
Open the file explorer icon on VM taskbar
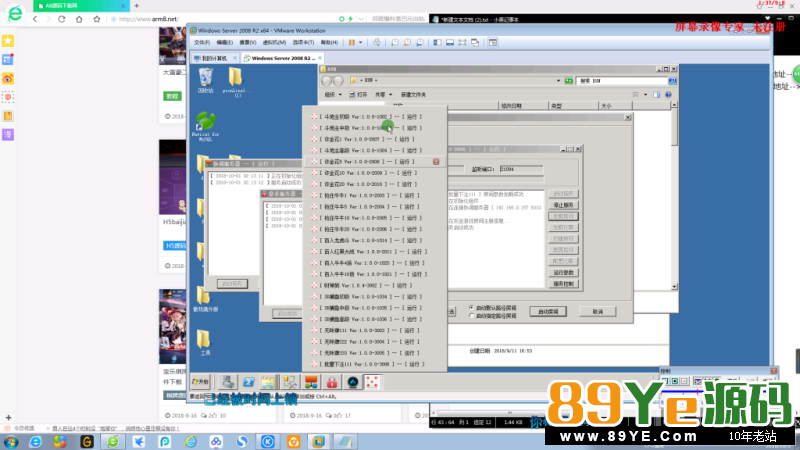(x=269, y=382)
